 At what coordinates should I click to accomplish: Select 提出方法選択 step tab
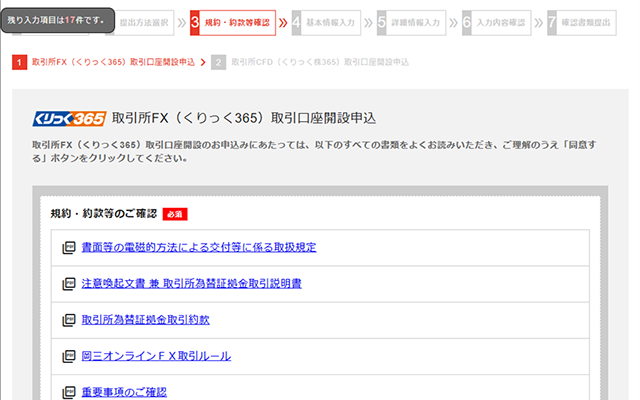coord(144,23)
